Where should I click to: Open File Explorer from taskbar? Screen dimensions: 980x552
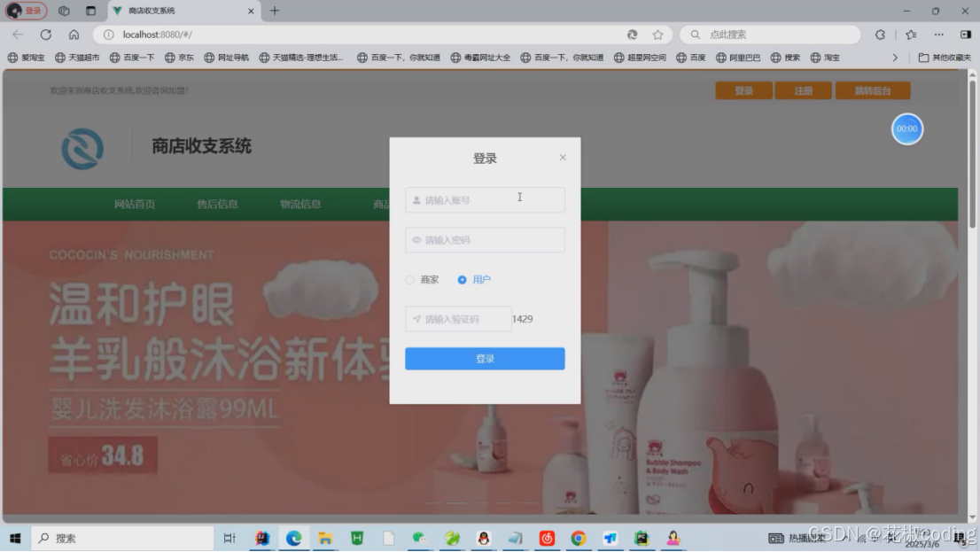tap(325, 538)
